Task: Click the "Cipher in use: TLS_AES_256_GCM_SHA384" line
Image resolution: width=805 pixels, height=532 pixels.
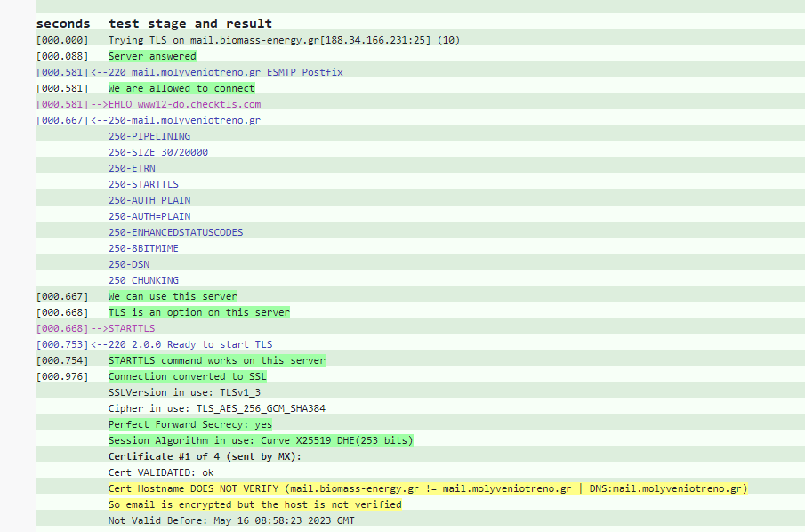Action: click(217, 408)
